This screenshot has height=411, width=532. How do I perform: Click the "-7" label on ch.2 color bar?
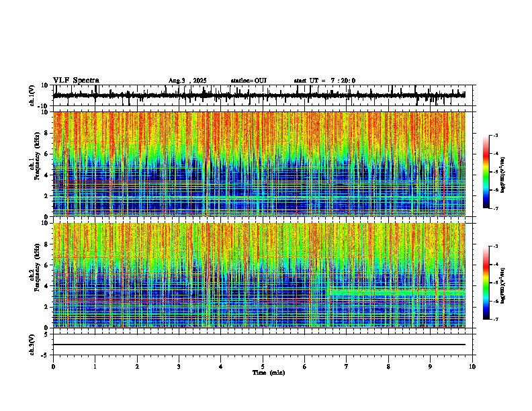click(496, 319)
